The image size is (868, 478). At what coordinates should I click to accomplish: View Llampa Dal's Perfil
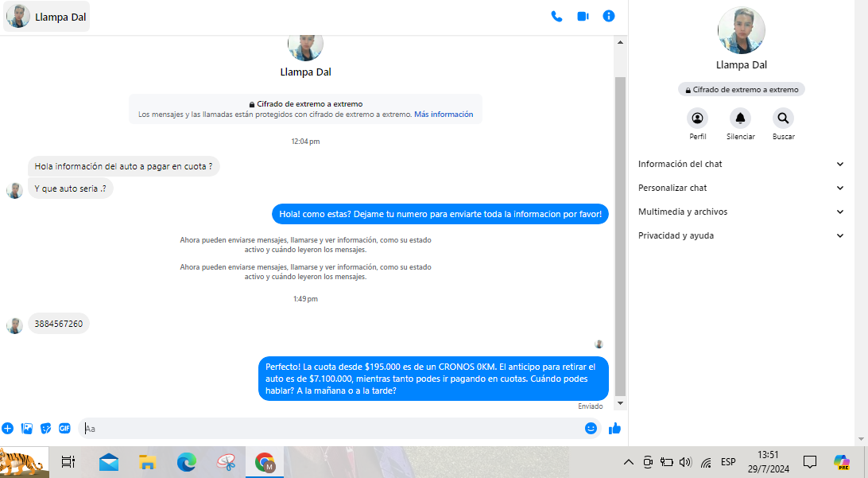pyautogui.click(x=697, y=119)
